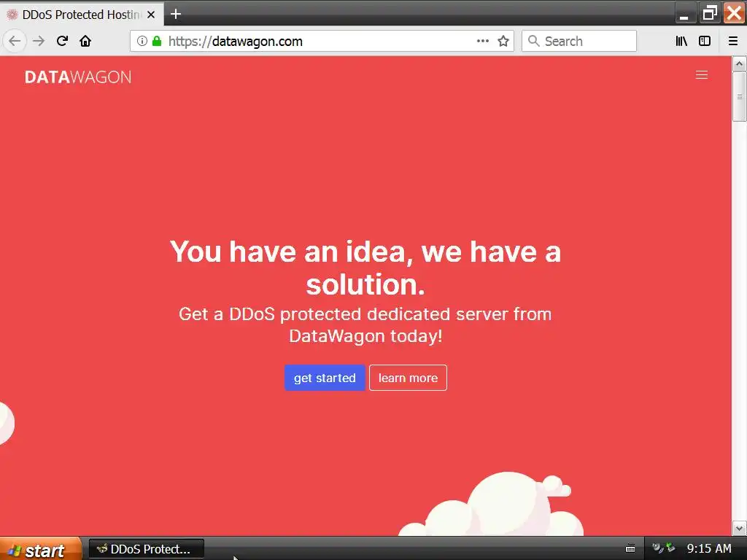
Task: Click the 9:15 AM system clock
Action: [x=709, y=549]
